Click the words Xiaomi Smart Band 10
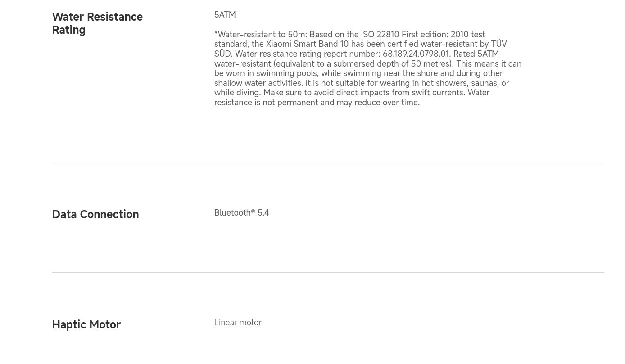Viewport: 625px width, 364px height. (307, 44)
